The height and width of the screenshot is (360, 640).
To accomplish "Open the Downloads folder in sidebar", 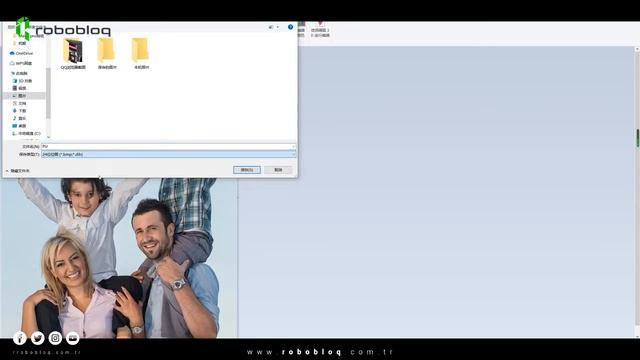I will click(19, 111).
